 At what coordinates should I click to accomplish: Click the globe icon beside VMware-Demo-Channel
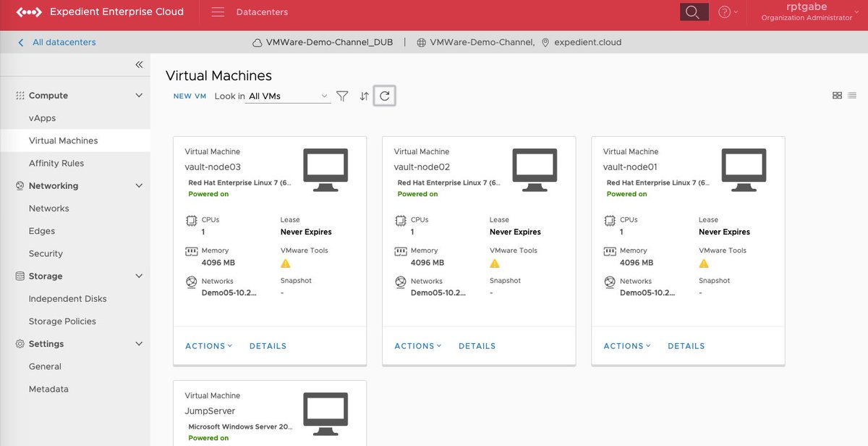pyautogui.click(x=421, y=43)
